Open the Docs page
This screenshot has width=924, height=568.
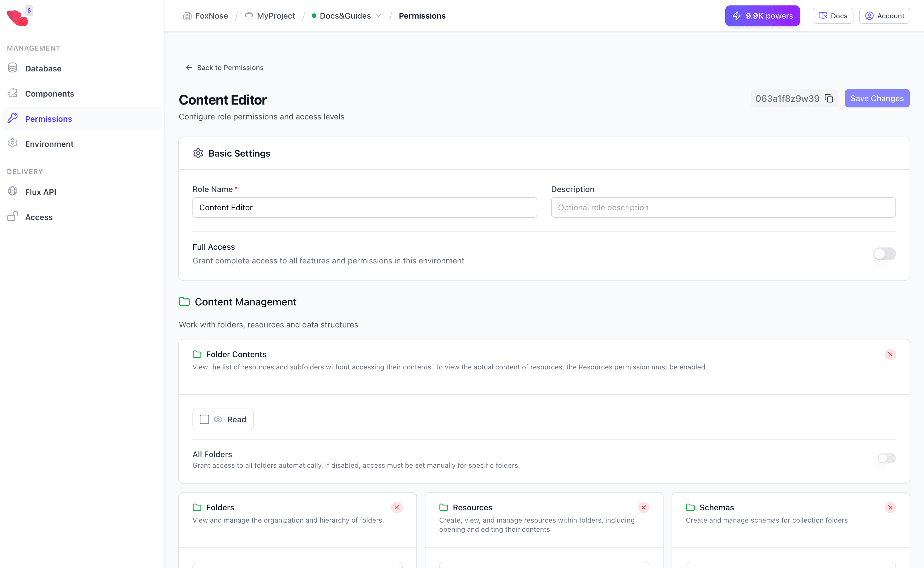[x=832, y=15]
